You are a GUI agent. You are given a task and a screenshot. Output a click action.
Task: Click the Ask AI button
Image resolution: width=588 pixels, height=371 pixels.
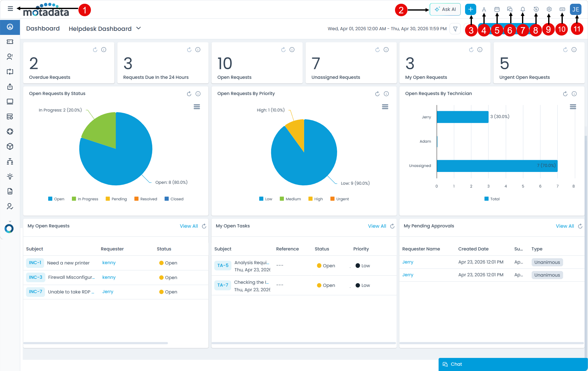(445, 9)
